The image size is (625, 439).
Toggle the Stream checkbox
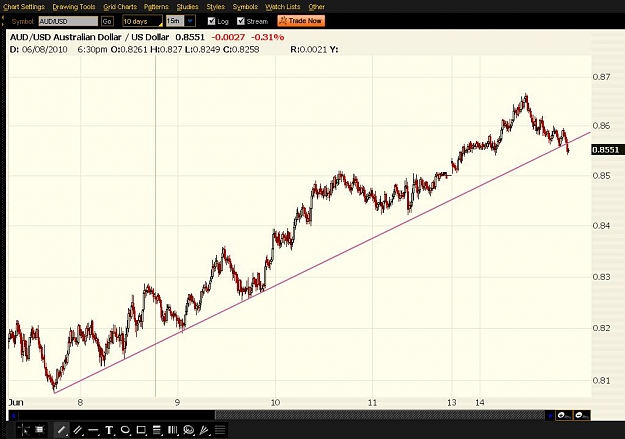tap(240, 21)
